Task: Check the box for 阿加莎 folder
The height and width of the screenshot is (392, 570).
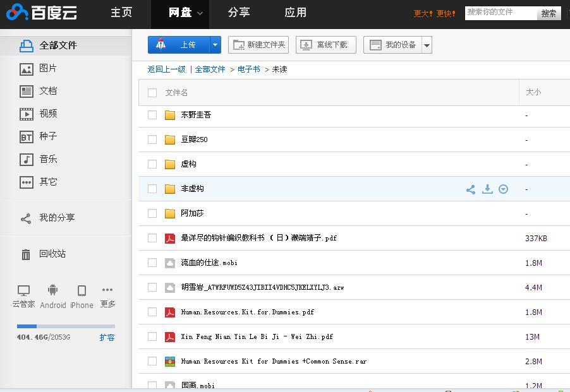Action: click(152, 213)
